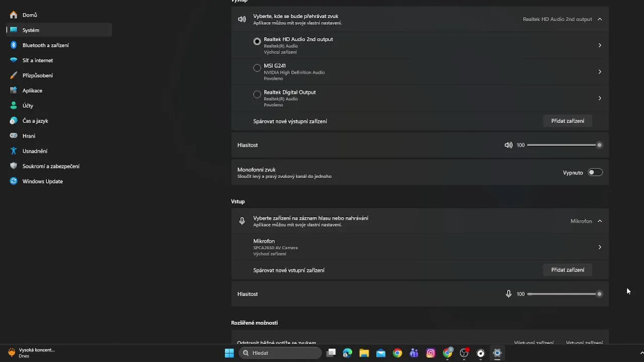Click the Bluetooth icon in sidebar
Screen dimensions: 644x362
click(x=14, y=45)
